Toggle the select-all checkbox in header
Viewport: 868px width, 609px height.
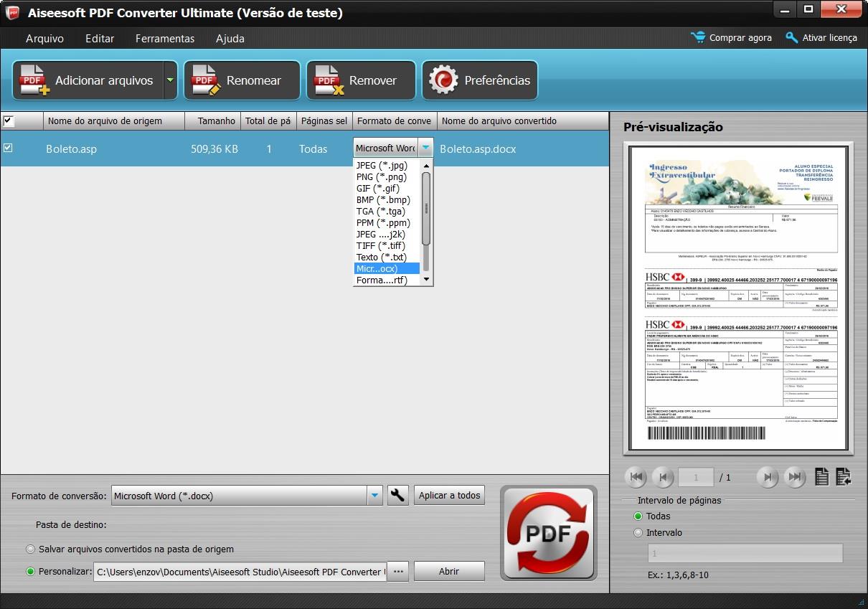[9, 121]
